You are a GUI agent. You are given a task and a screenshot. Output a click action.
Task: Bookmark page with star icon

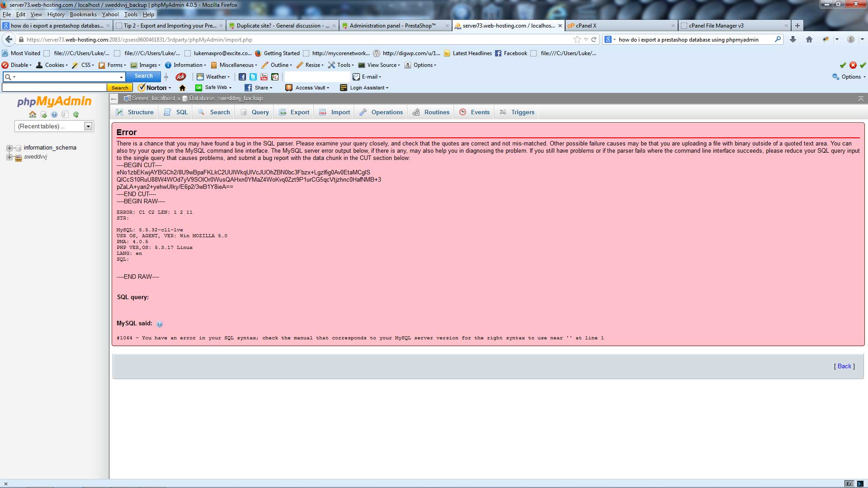coord(577,40)
